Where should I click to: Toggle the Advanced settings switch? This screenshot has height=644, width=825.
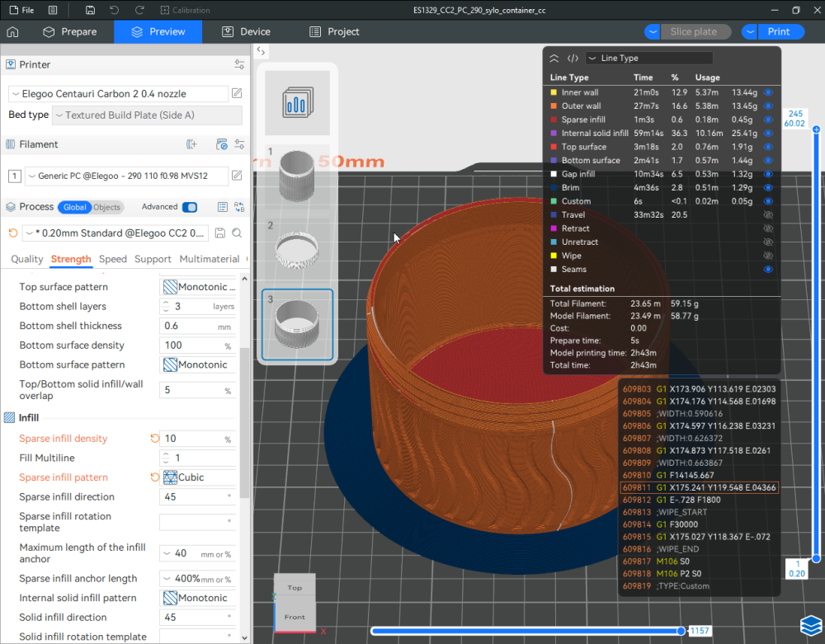[190, 207]
